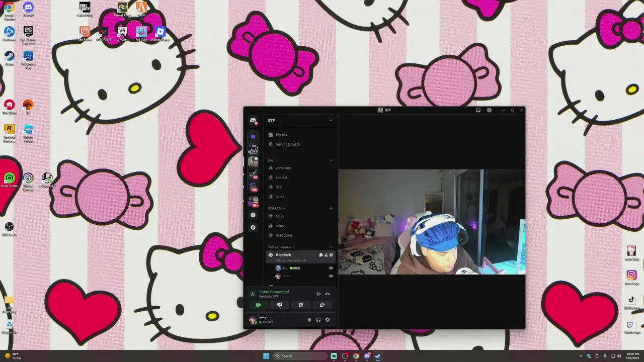
Task: Open the rules channel
Action: point(300,197)
